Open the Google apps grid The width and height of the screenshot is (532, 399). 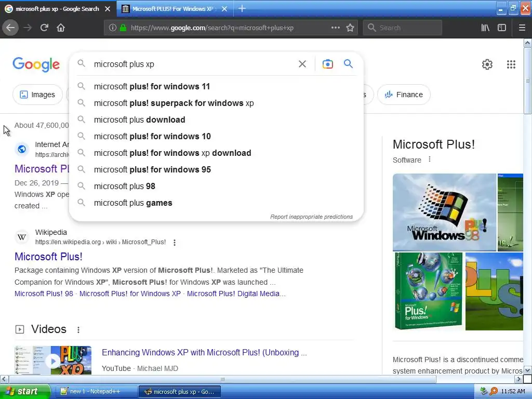(x=511, y=64)
